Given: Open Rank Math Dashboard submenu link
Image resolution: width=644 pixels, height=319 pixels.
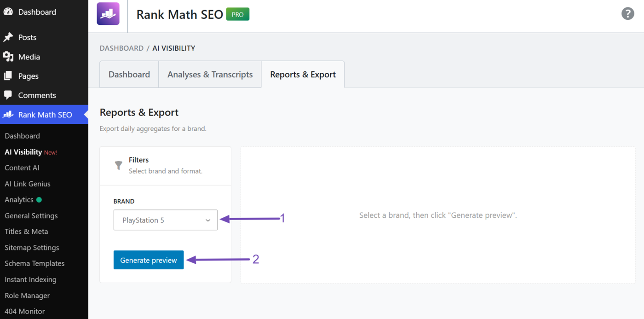Looking at the screenshot, I should coord(22,136).
